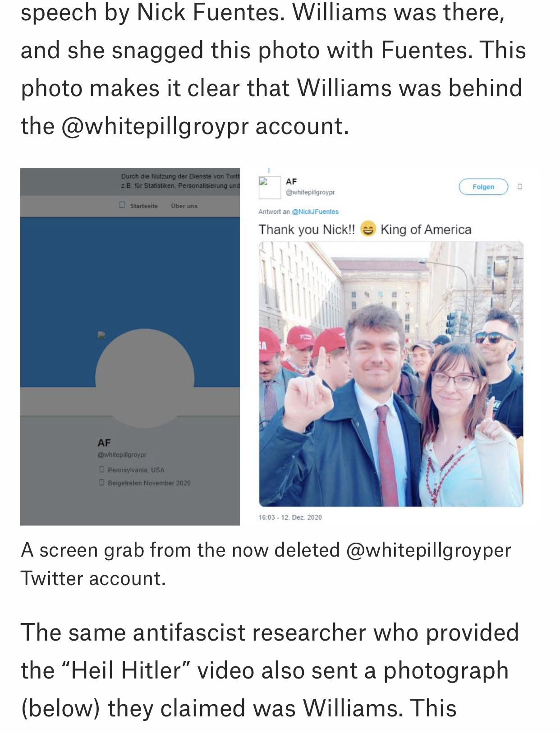Click the Beigetreten November 2020 calendar icon
Viewport: 560px width, 734px height.
(101, 483)
